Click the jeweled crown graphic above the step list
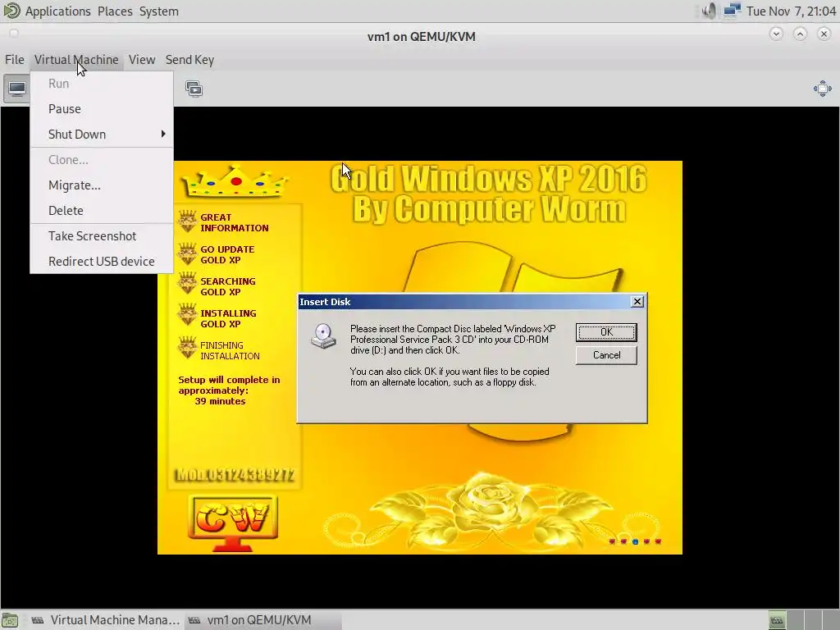The image size is (840, 630). (x=235, y=181)
